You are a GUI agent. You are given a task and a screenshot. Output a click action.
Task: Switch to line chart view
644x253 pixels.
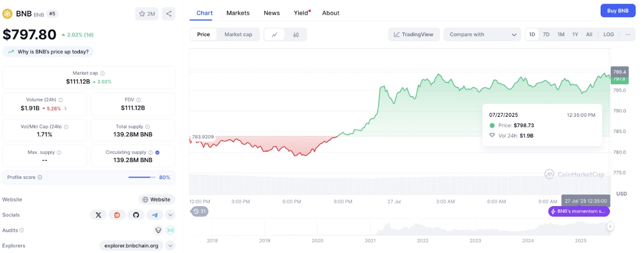click(275, 34)
